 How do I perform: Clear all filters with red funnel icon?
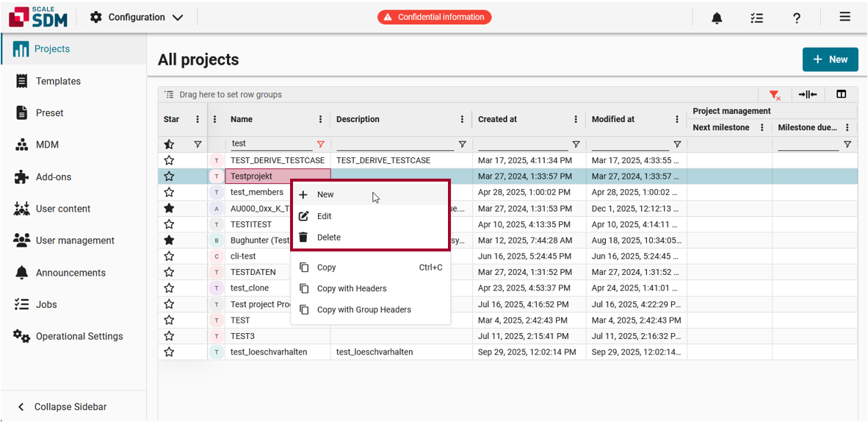[774, 94]
